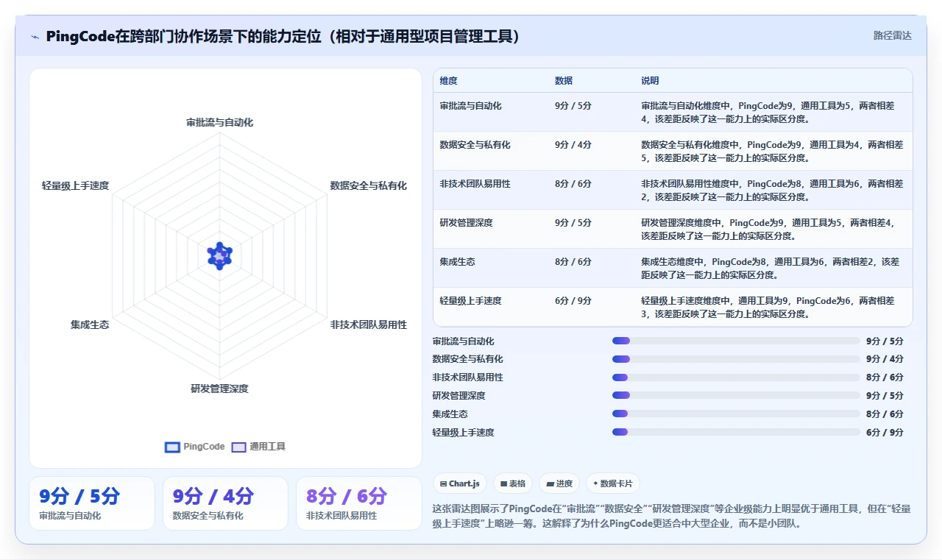Click the 维度 column header in the table

449,81
